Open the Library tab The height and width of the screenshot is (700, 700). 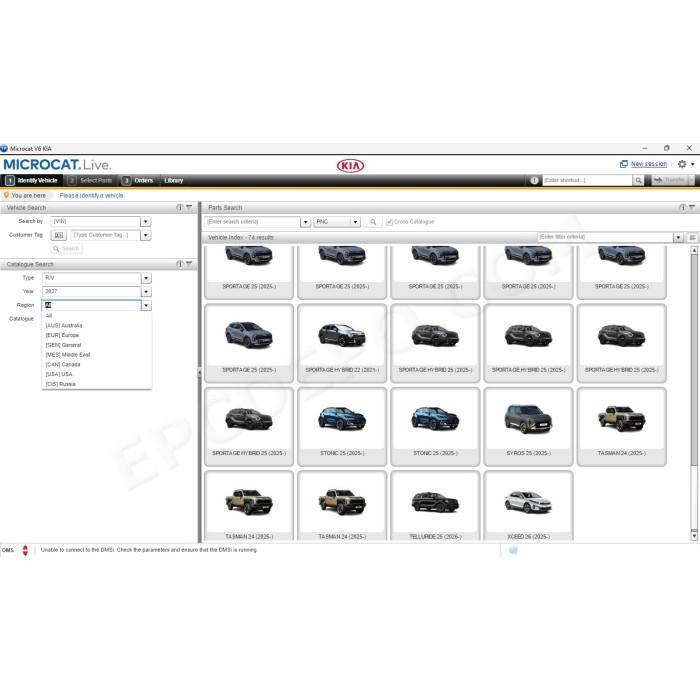click(x=174, y=180)
